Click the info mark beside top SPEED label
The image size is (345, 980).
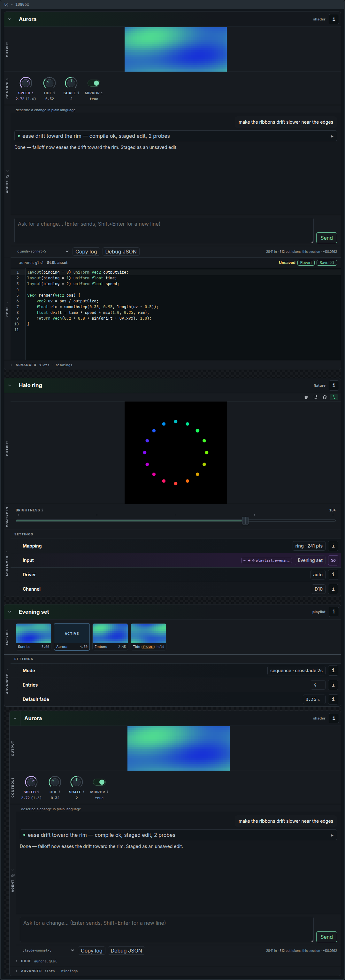[x=33, y=93]
